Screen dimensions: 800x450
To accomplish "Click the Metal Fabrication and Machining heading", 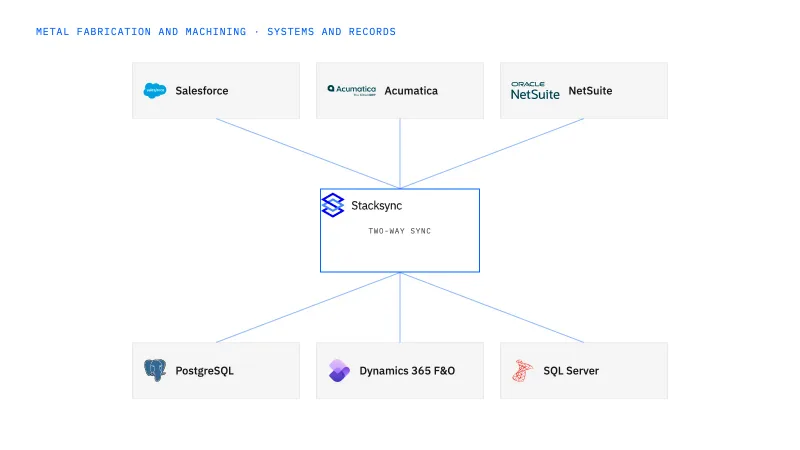I will point(216,32).
